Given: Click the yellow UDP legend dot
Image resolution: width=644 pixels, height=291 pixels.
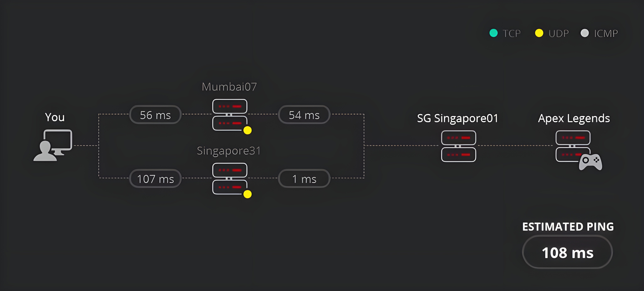Looking at the screenshot, I should coord(539,33).
